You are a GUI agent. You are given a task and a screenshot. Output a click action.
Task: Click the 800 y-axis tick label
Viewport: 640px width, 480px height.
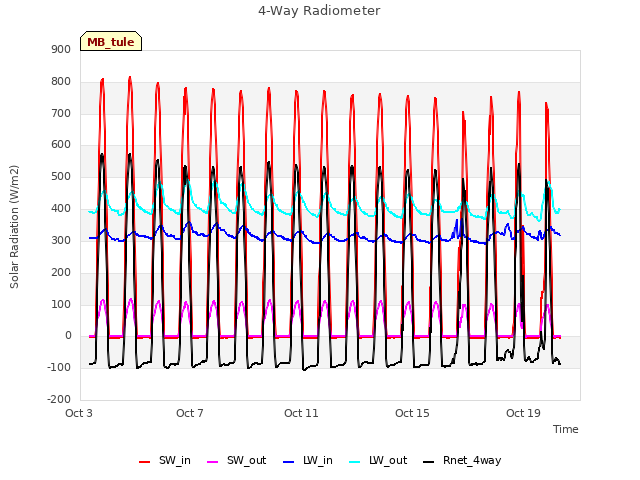[x=61, y=82]
